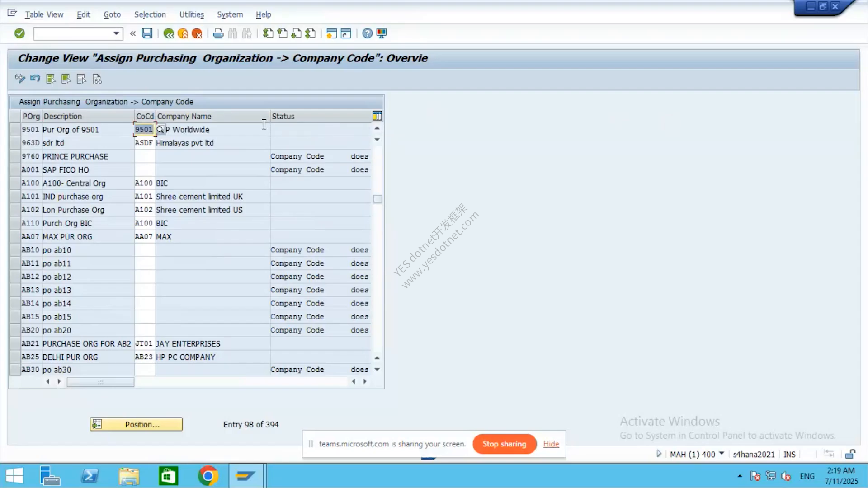Click the horizontal scrollbar thumb under table
Viewport: 868px width, 488px height.
tap(100, 382)
